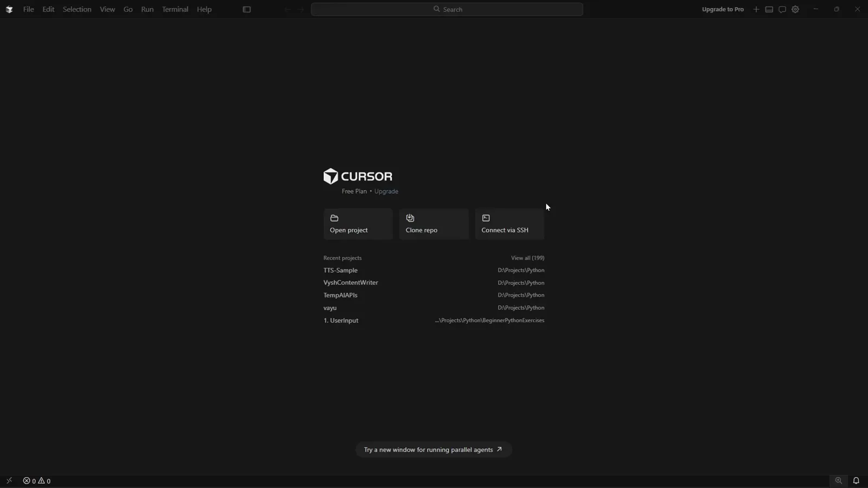Click the Cursor cube logo on the welcome page

coord(331,176)
